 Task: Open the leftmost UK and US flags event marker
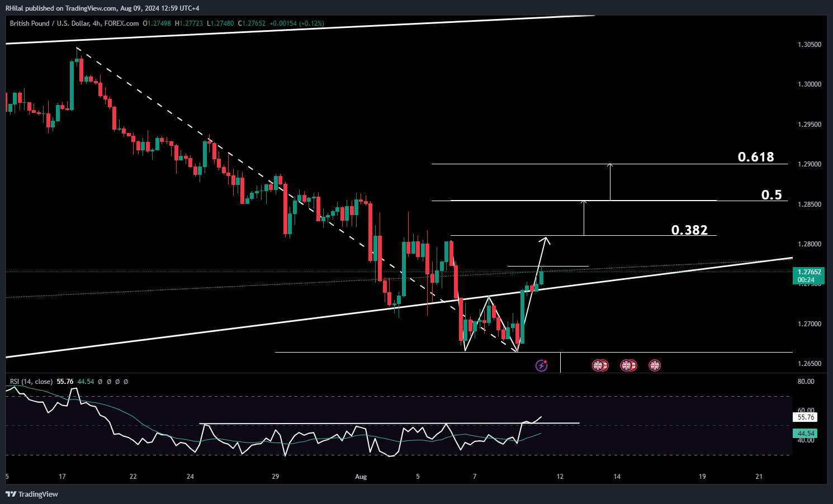pyautogui.click(x=600, y=365)
